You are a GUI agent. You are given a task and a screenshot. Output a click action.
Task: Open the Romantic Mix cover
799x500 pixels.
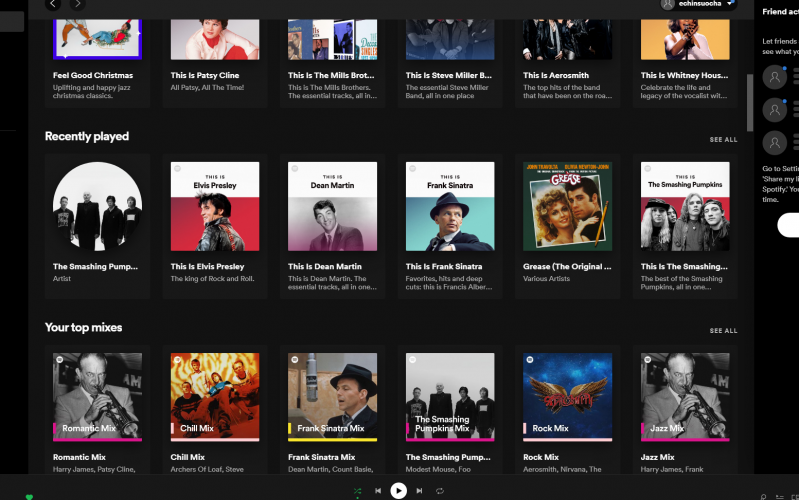click(97, 397)
